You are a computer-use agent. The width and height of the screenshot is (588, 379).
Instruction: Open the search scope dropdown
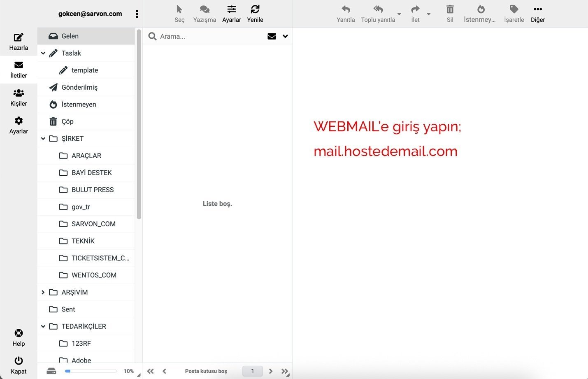pyautogui.click(x=285, y=36)
